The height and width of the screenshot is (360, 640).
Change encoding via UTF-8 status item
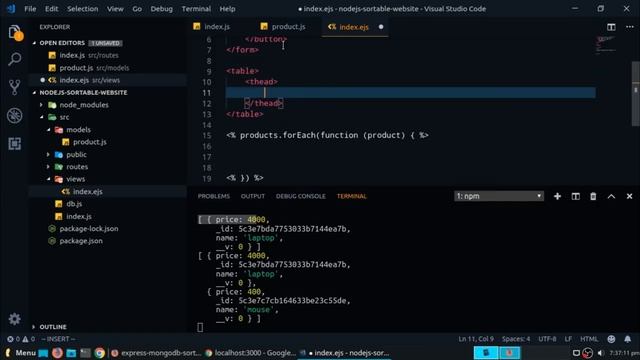[547, 339]
